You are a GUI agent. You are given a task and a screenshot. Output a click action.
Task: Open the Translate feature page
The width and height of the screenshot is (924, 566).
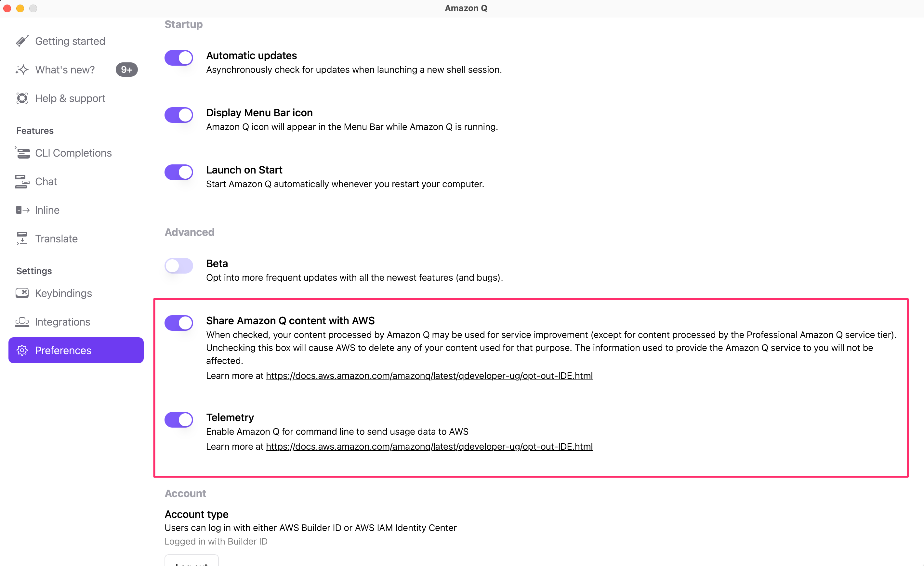coord(76,238)
